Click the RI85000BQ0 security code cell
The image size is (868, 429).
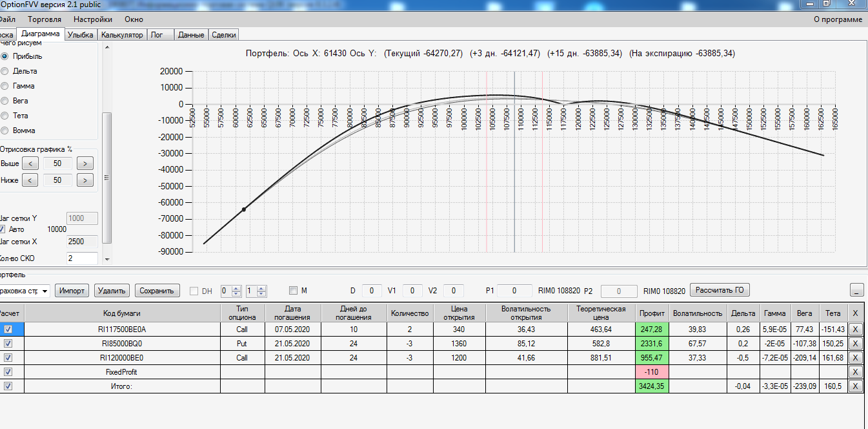(121, 343)
